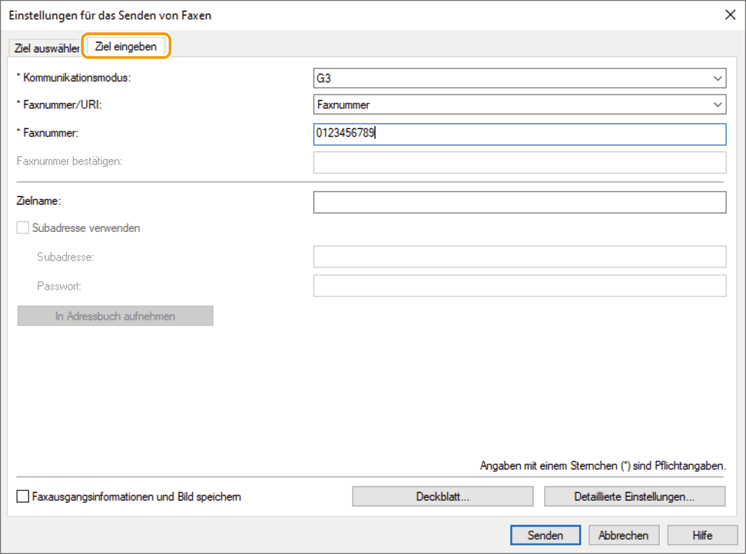The width and height of the screenshot is (746, 554).
Task: Switch to the Ziel auswählen tab
Action: tap(45, 48)
